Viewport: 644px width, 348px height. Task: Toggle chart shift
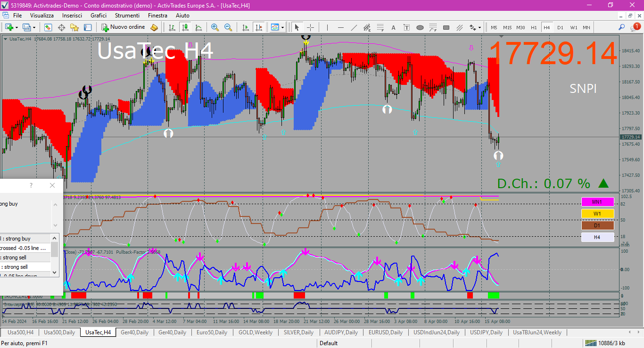click(258, 27)
